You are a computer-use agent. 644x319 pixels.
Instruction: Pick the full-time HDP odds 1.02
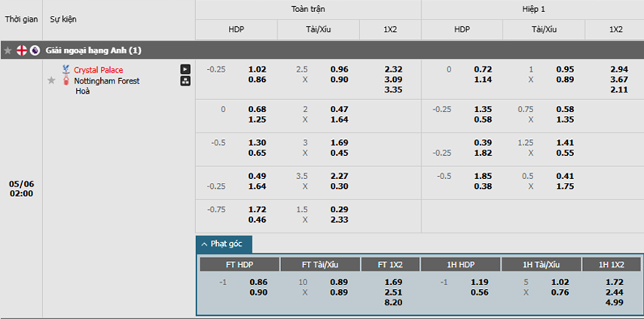coord(257,69)
